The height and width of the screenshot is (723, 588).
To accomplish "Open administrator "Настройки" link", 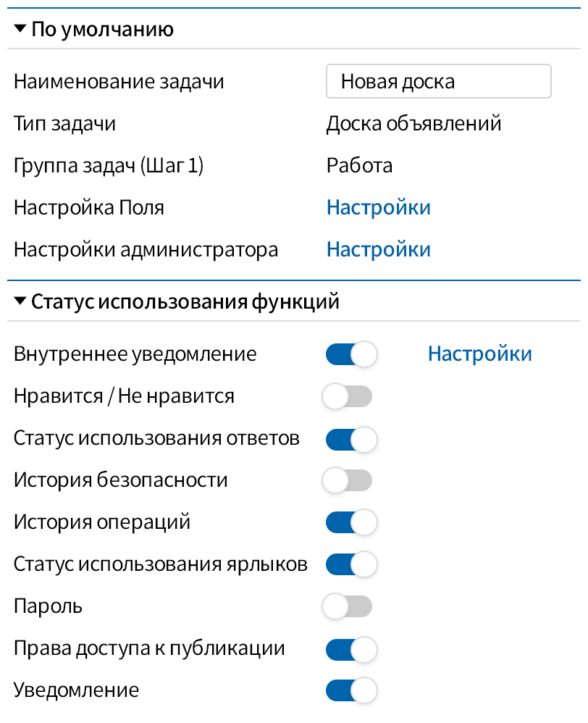I will click(x=378, y=250).
